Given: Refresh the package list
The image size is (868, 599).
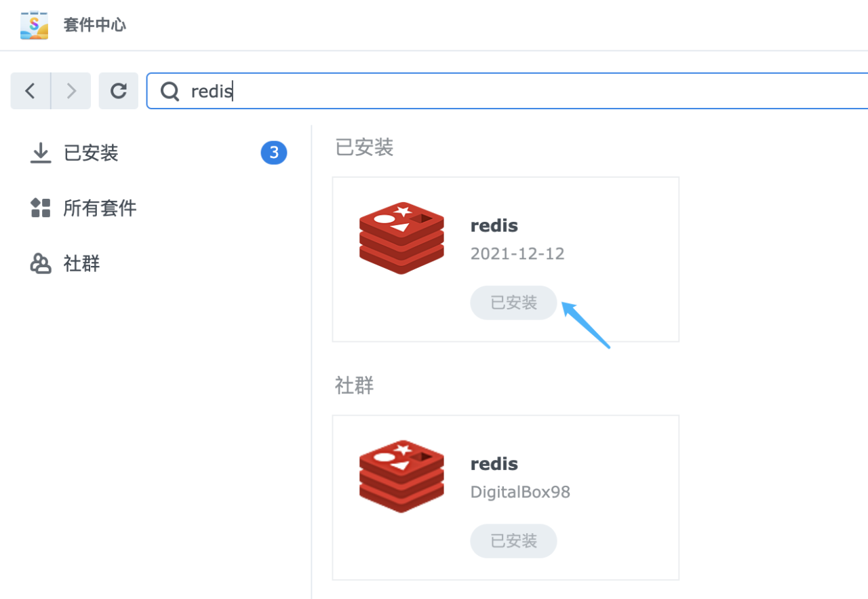Looking at the screenshot, I should point(119,91).
